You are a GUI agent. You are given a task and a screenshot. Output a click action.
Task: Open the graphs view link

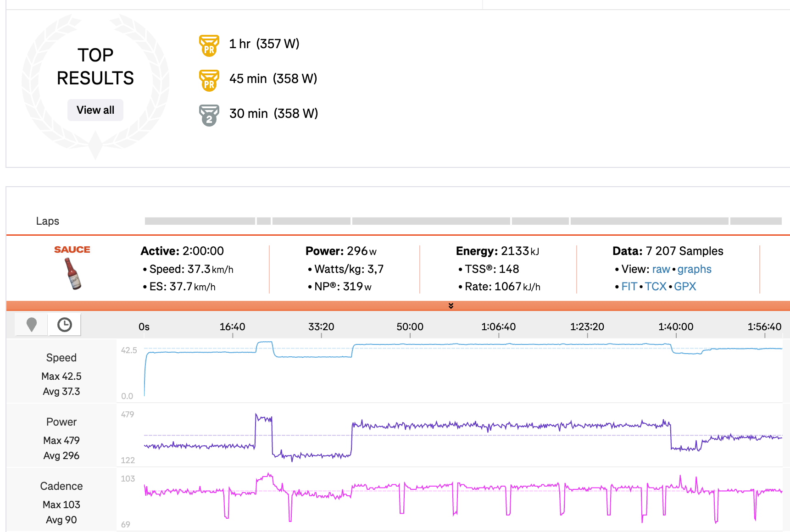[695, 269]
